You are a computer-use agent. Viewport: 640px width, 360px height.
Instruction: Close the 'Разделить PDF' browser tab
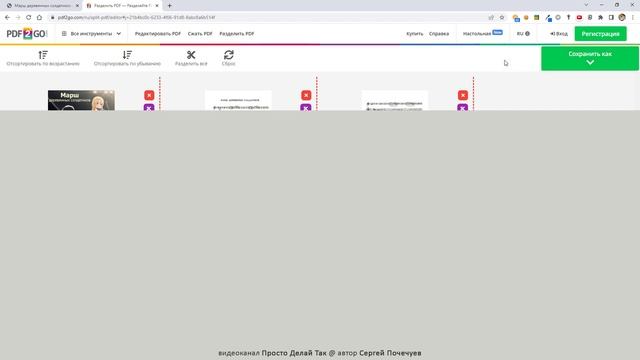[157, 6]
